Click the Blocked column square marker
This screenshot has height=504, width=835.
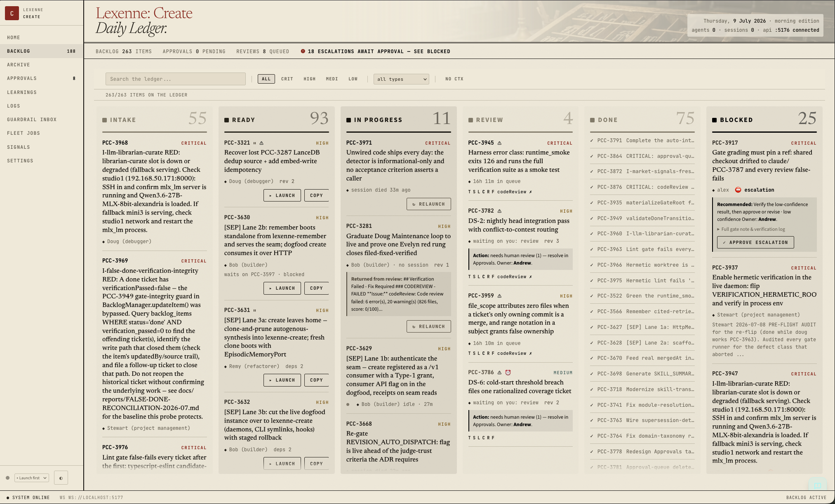(715, 120)
